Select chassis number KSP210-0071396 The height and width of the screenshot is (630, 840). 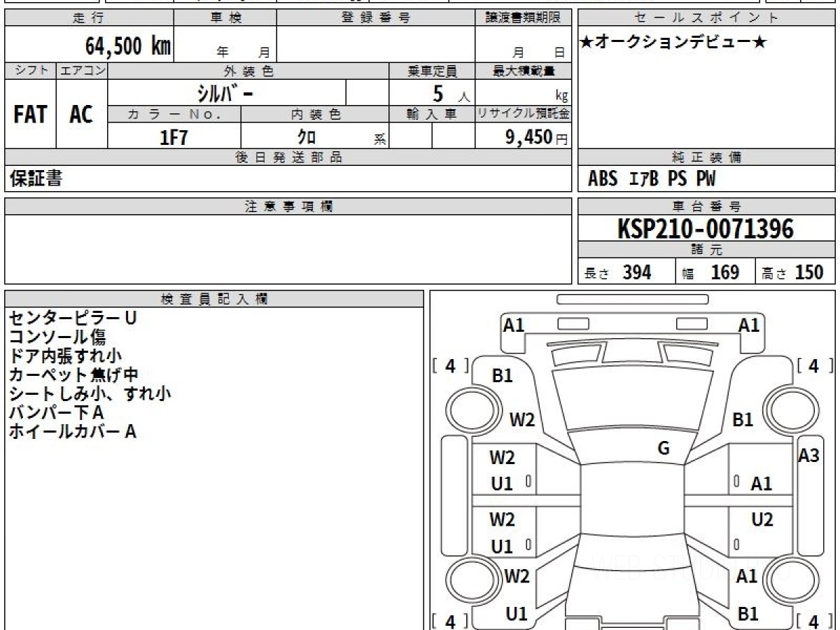[706, 229]
